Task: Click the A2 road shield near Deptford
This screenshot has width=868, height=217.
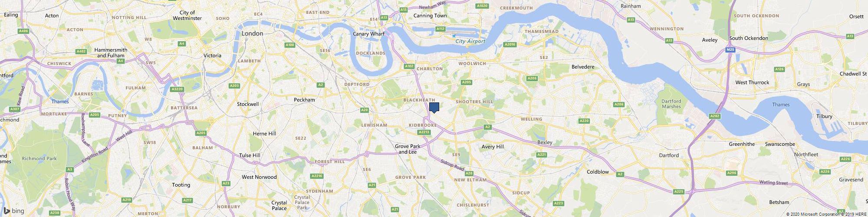Action: [x=321, y=85]
